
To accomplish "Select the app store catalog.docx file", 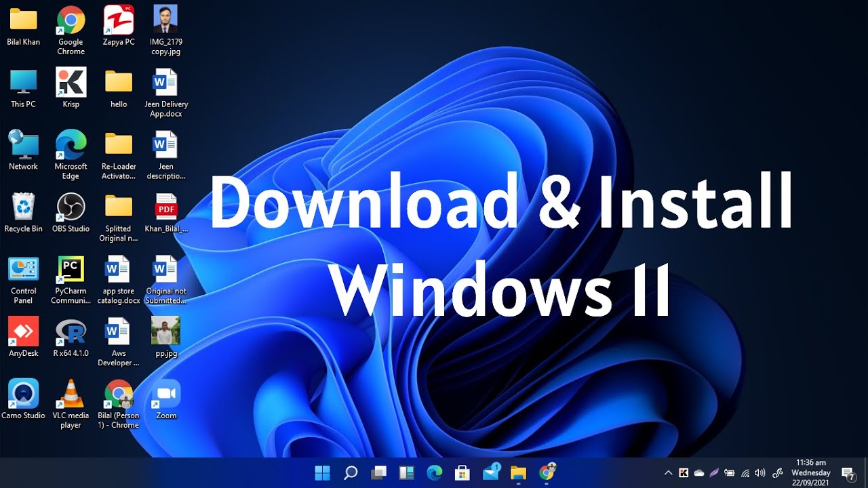I will 119,280.
